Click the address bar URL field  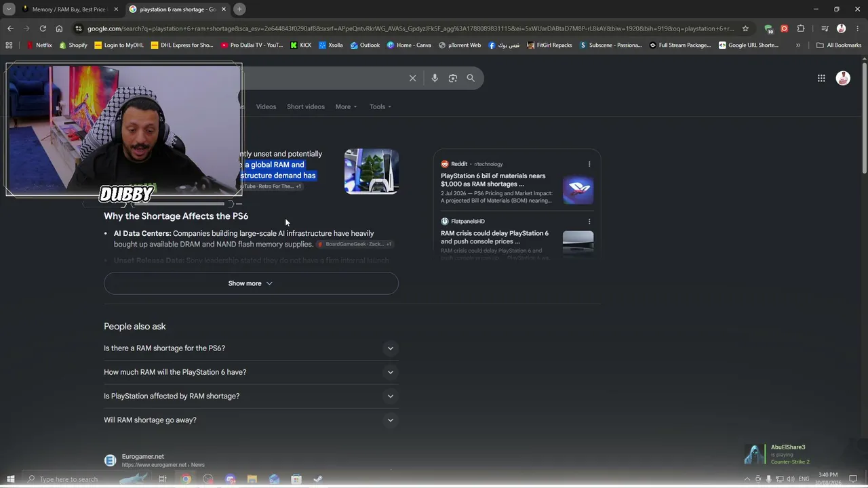(410, 28)
